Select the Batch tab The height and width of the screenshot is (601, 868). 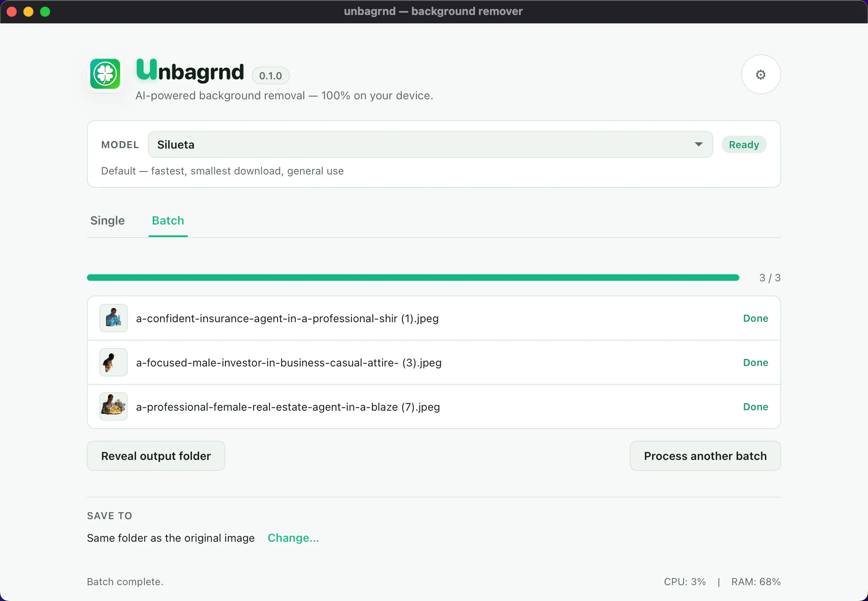[168, 220]
